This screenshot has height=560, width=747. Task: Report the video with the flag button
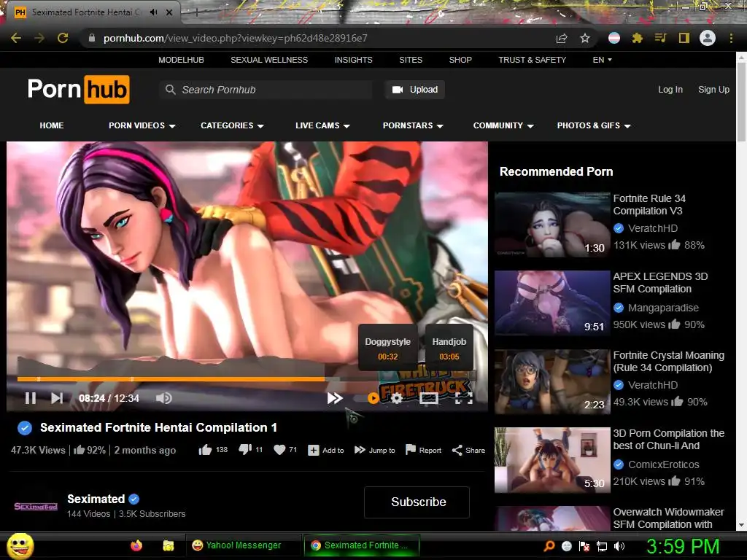[x=424, y=450]
